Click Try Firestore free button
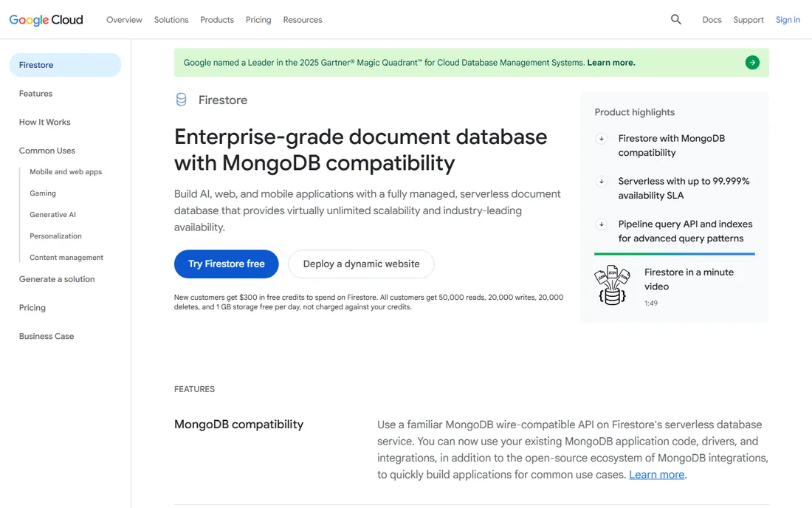 coord(227,264)
